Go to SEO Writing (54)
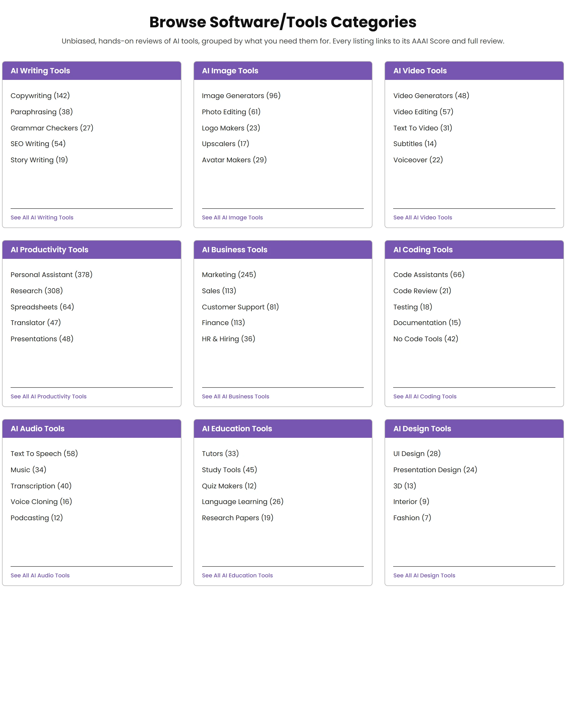Image resolution: width=566 pixels, height=728 pixels. click(38, 144)
